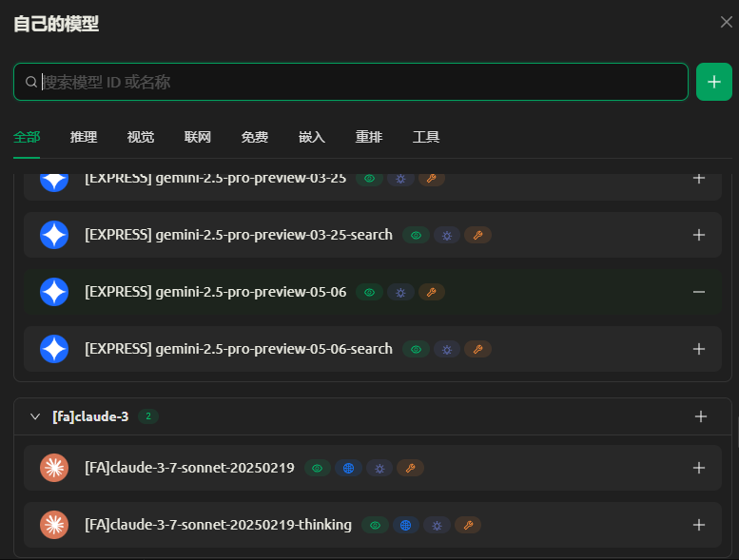
Task: Add all [fa]claude-3 group models
Action: click(x=701, y=416)
